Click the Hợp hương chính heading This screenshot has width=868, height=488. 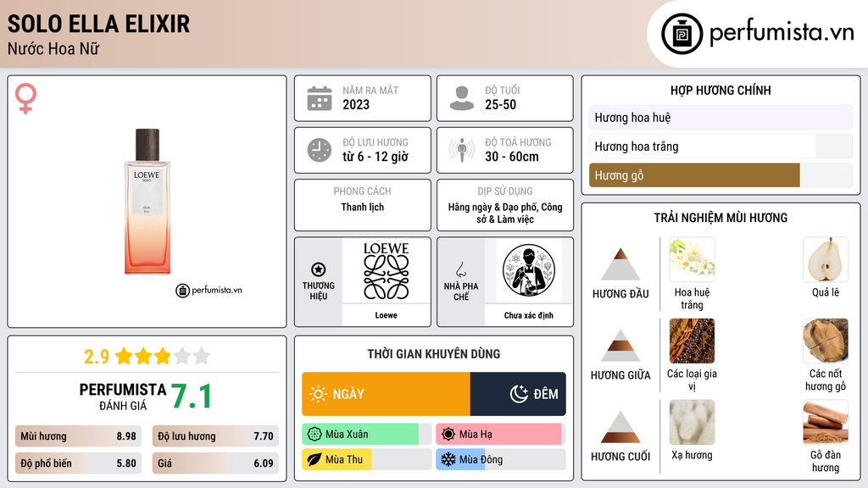pos(721,90)
